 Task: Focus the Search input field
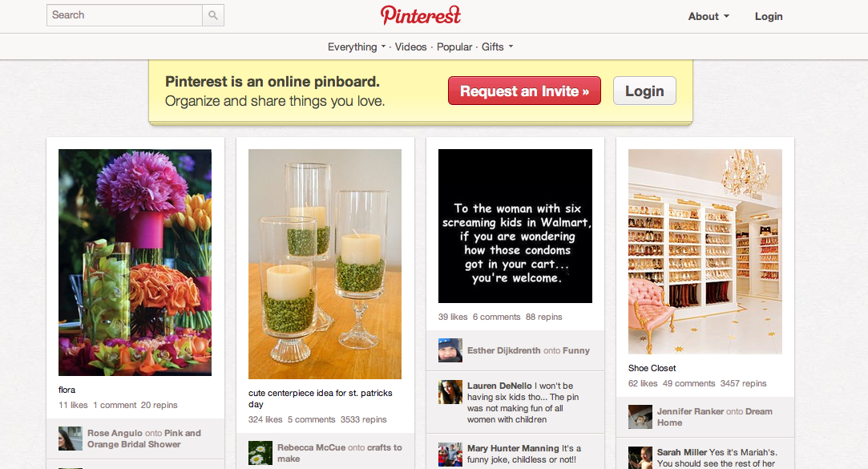coord(124,15)
